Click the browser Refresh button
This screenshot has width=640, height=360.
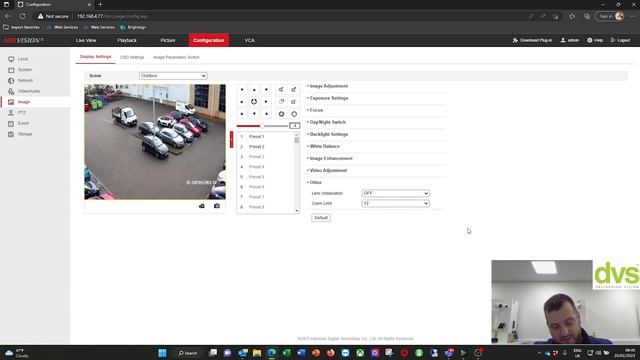click(22, 16)
